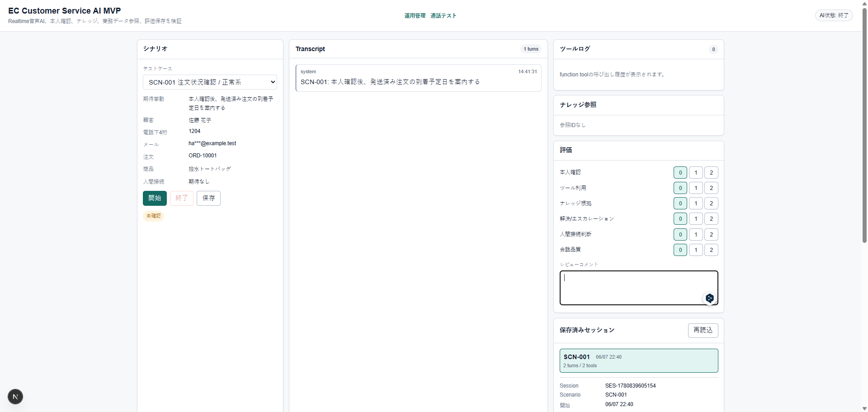
Task: Choose 2 for 解決/エスカレーション
Action: 711,218
